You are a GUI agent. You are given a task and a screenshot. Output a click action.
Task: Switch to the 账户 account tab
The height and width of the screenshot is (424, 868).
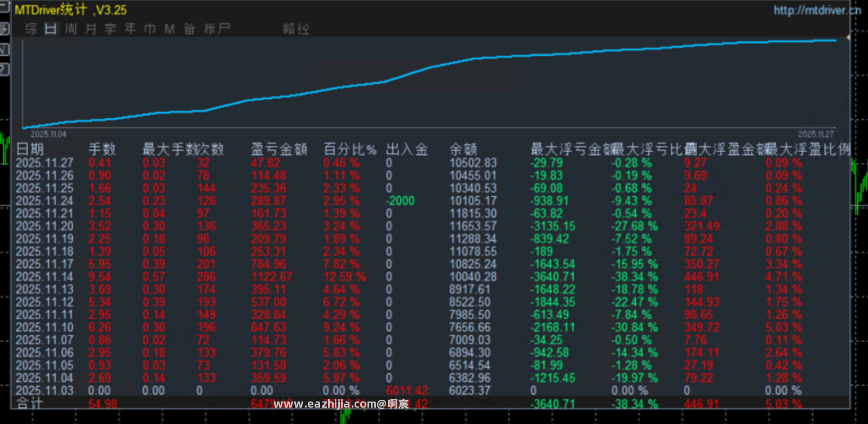[217, 29]
